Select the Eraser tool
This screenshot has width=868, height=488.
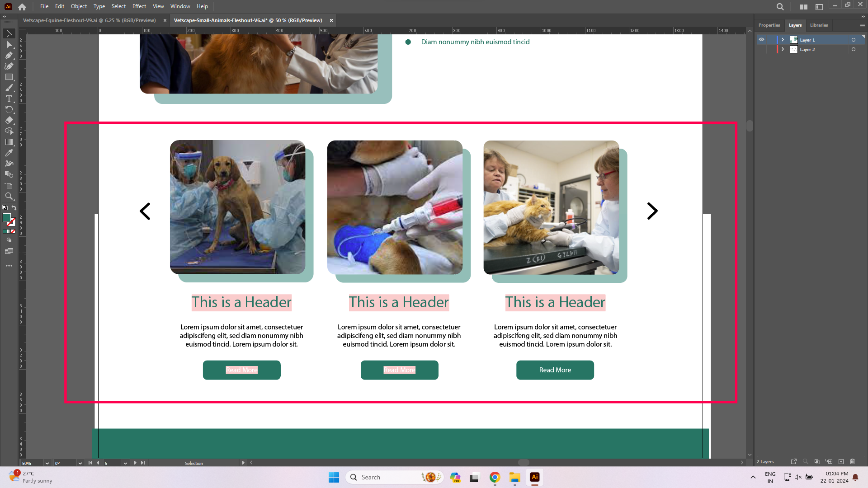point(9,121)
